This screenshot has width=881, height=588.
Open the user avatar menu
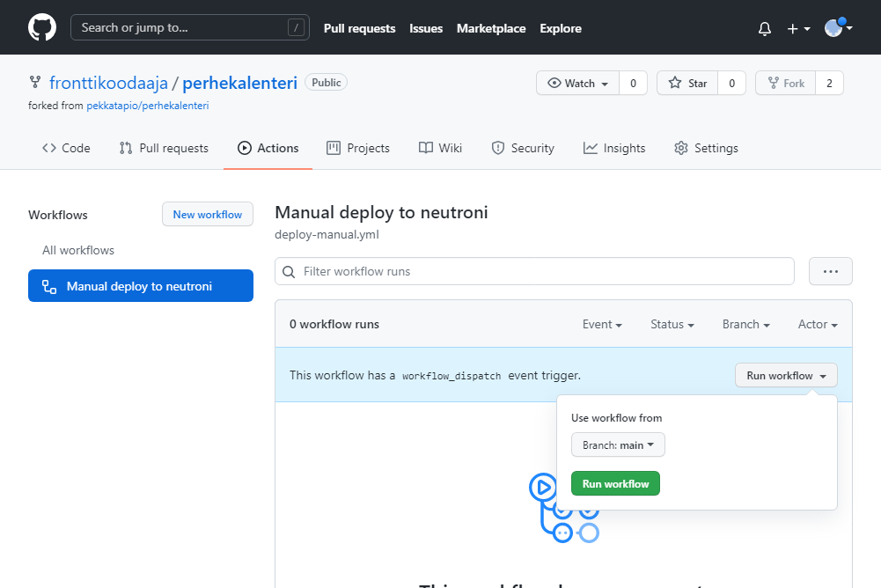[838, 27]
